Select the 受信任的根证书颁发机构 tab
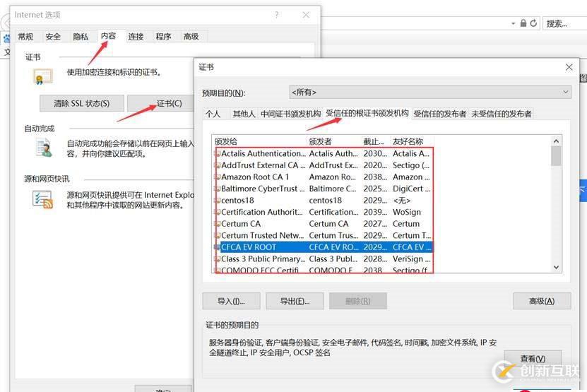Viewport: 587px width, 392px height. click(367, 113)
